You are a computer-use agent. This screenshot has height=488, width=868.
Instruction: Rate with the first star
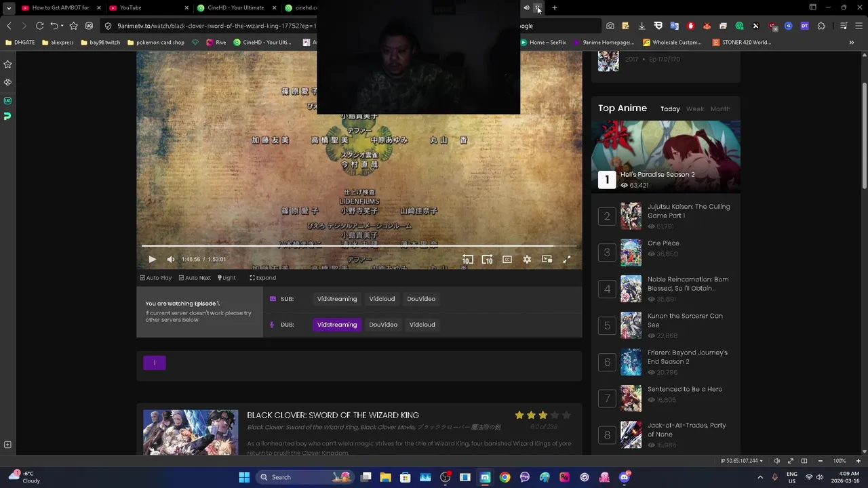click(519, 415)
